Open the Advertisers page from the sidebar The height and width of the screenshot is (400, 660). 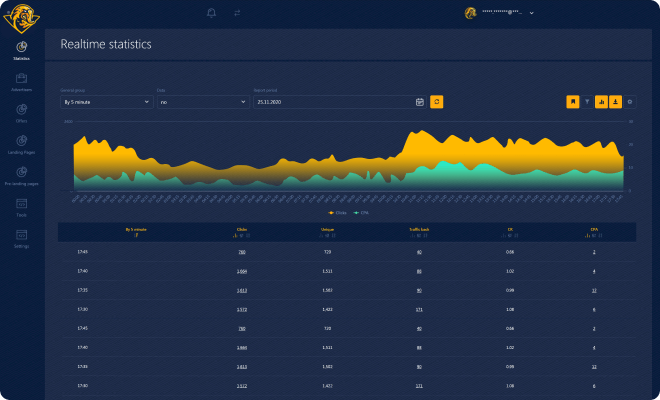[x=21, y=80]
